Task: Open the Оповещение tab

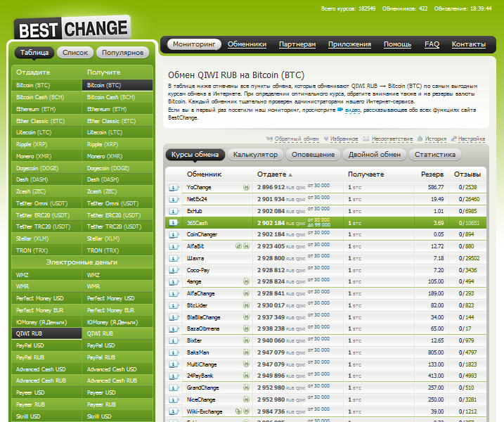Action: (313, 155)
